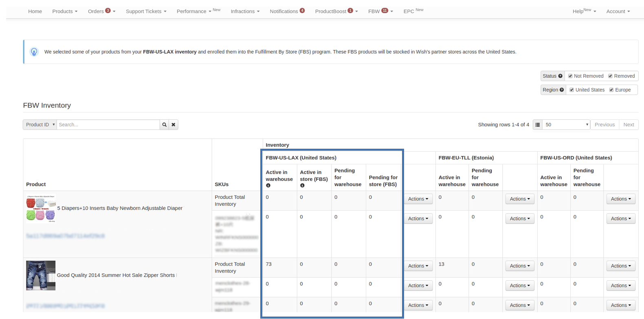Uncheck the Europe region checkbox
644x319 pixels.
click(x=611, y=90)
